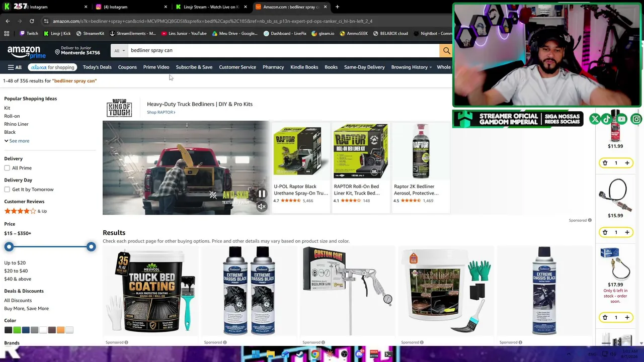
Task: Click the bedliner spray can search field
Action: click(x=283, y=50)
